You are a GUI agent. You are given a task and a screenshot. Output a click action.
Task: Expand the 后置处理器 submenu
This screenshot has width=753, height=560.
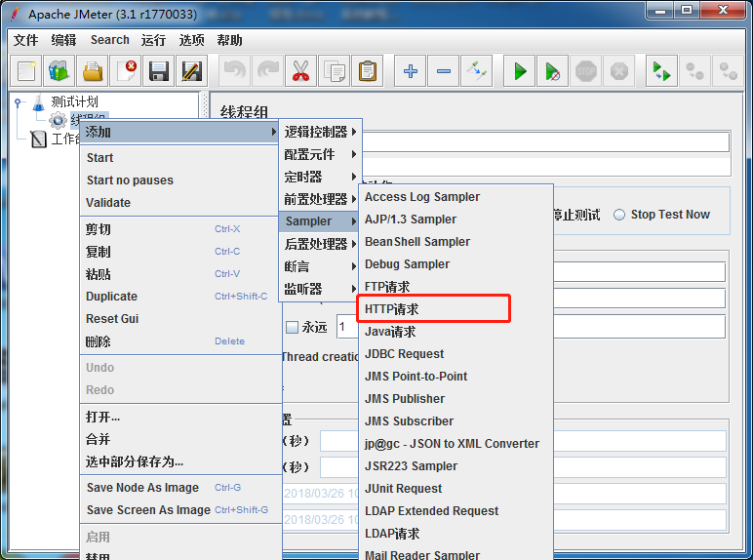coord(320,244)
